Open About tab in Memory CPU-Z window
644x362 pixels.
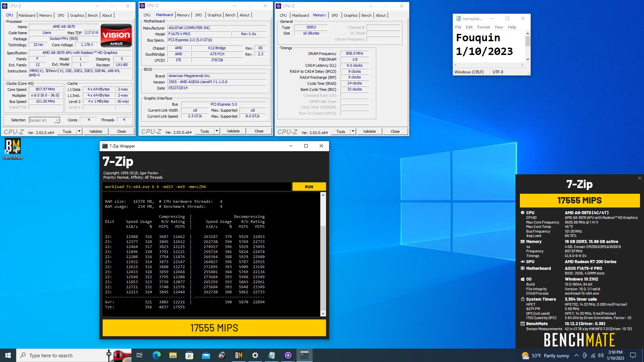tap(381, 15)
